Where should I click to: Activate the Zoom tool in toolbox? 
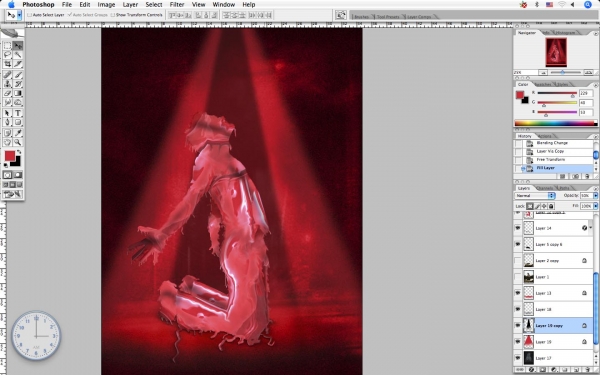point(18,142)
